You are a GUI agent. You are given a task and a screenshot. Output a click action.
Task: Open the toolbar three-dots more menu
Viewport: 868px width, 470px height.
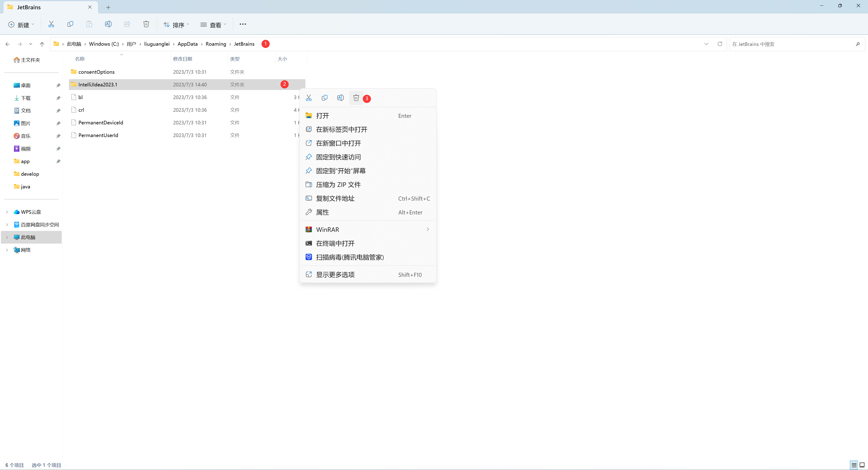tap(243, 24)
